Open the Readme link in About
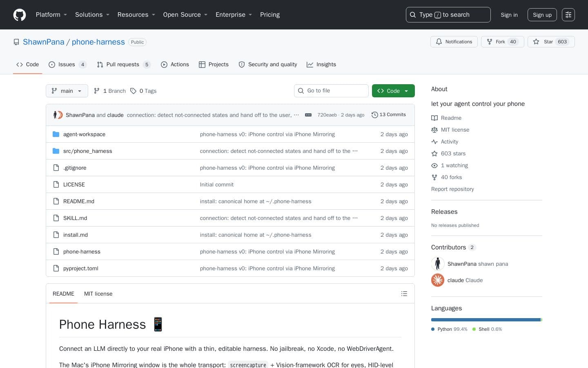The width and height of the screenshot is (588, 368). pyautogui.click(x=446, y=118)
